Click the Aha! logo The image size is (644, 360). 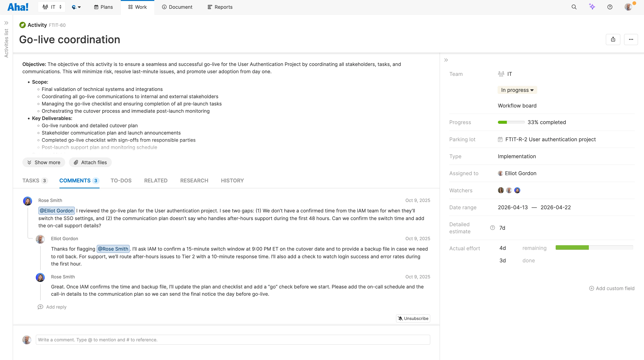tap(18, 7)
